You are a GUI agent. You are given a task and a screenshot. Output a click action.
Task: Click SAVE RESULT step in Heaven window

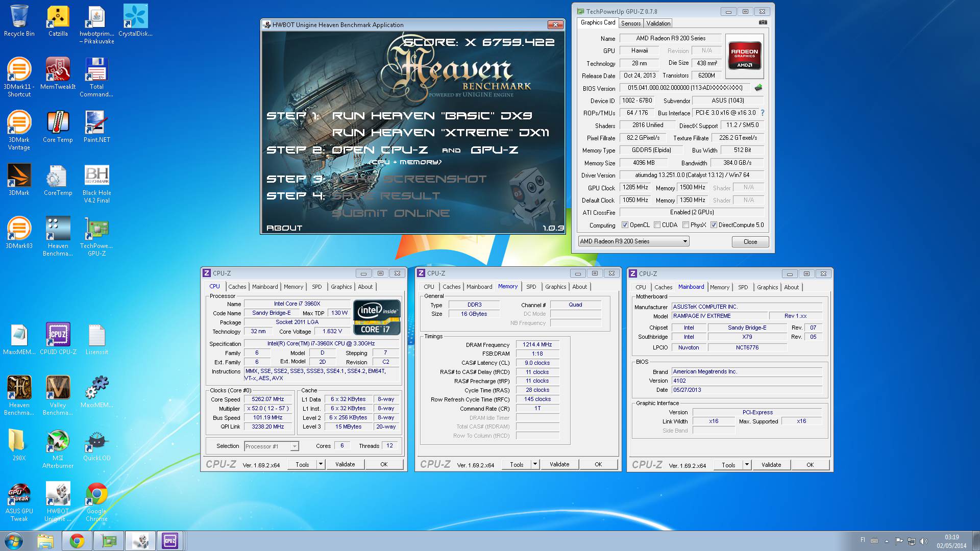coord(386,196)
